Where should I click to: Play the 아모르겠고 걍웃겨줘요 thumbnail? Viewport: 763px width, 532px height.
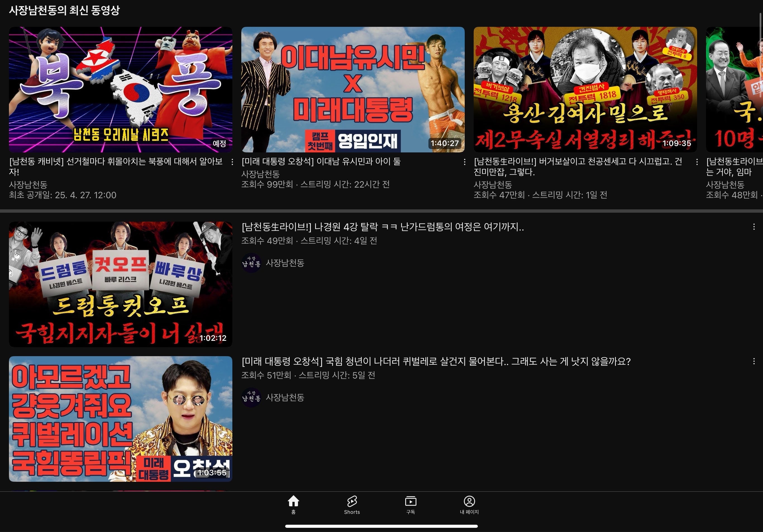tap(120, 419)
